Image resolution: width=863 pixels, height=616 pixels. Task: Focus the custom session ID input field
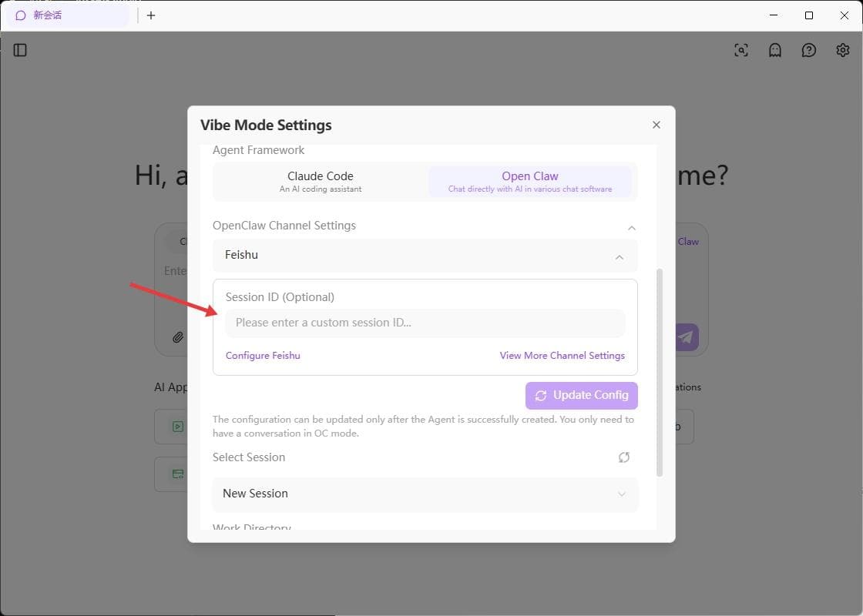point(425,323)
